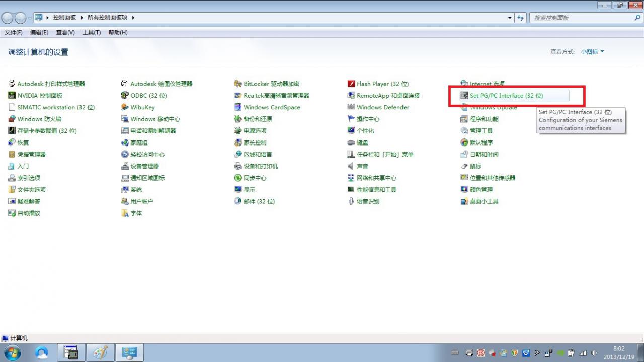
Task: Click the Control Panel taskbar button
Action: point(130,353)
